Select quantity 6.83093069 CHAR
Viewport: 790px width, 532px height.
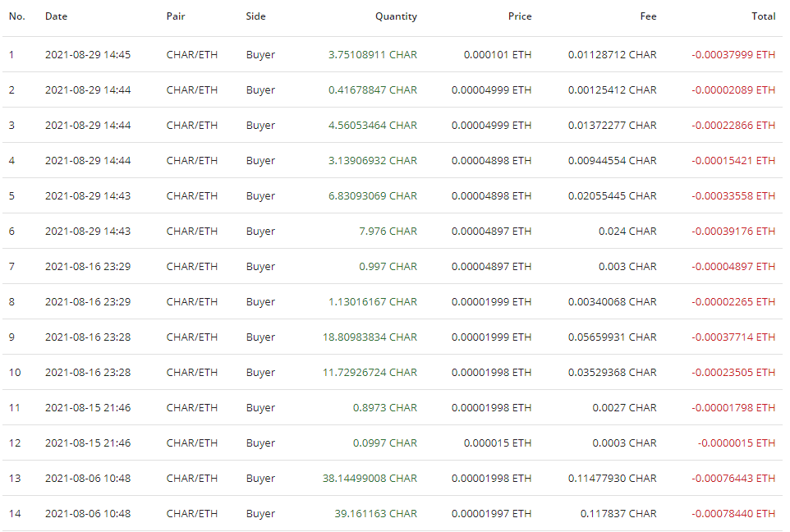(373, 195)
